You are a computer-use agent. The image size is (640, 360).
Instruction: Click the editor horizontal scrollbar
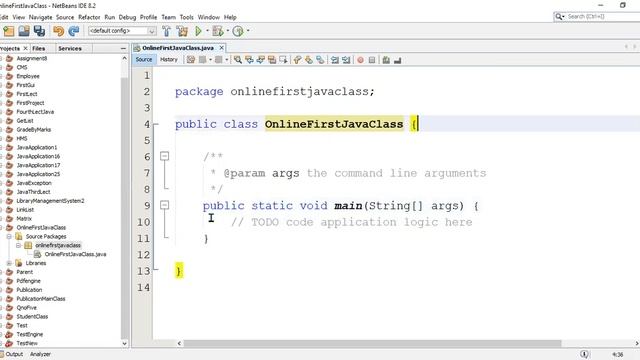[x=371, y=344]
